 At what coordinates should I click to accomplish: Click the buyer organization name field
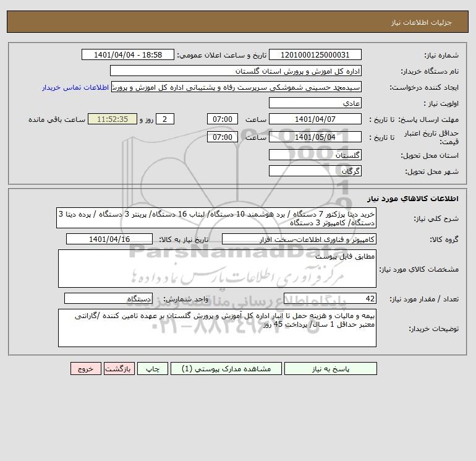pos(236,71)
